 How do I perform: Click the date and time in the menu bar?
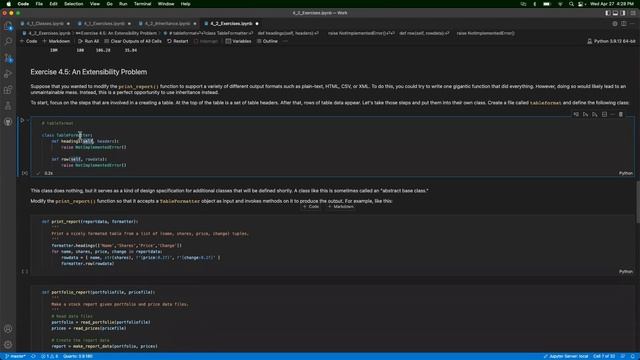[x=612, y=4]
